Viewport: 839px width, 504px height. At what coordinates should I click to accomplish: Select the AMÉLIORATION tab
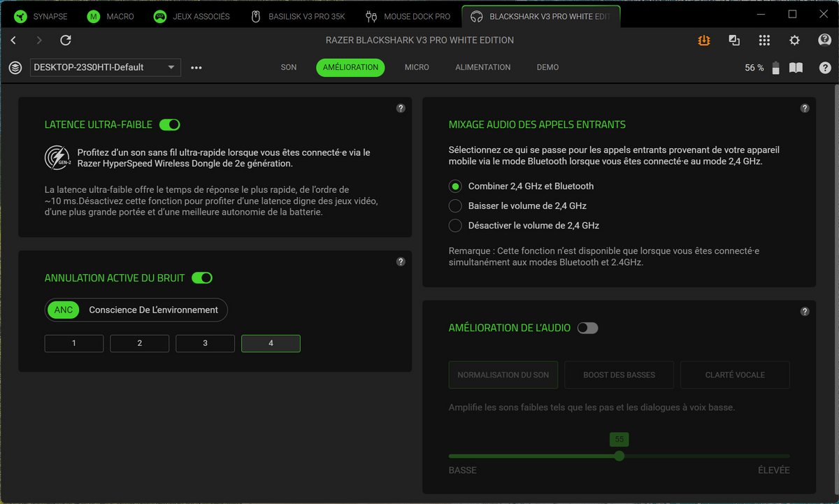coord(350,68)
